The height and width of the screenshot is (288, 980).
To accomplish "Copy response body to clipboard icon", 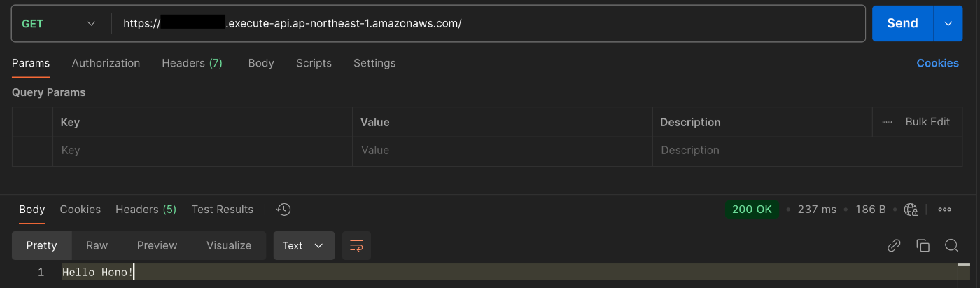I will point(923,246).
